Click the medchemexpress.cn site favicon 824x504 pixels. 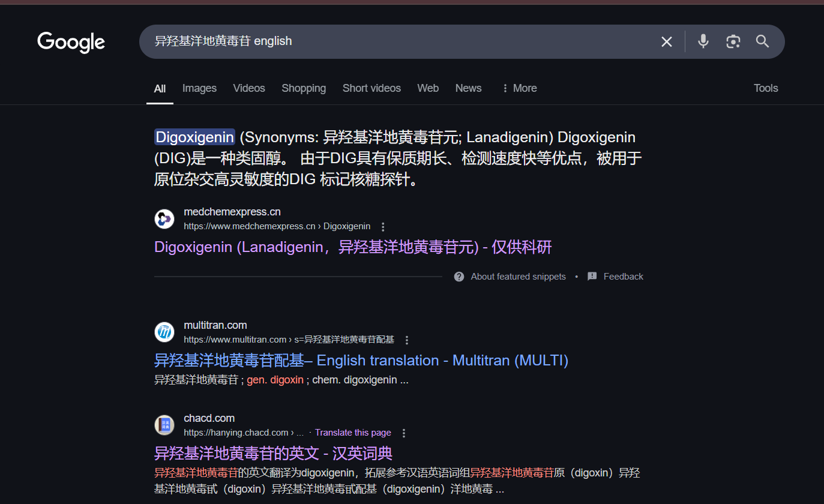tap(164, 219)
